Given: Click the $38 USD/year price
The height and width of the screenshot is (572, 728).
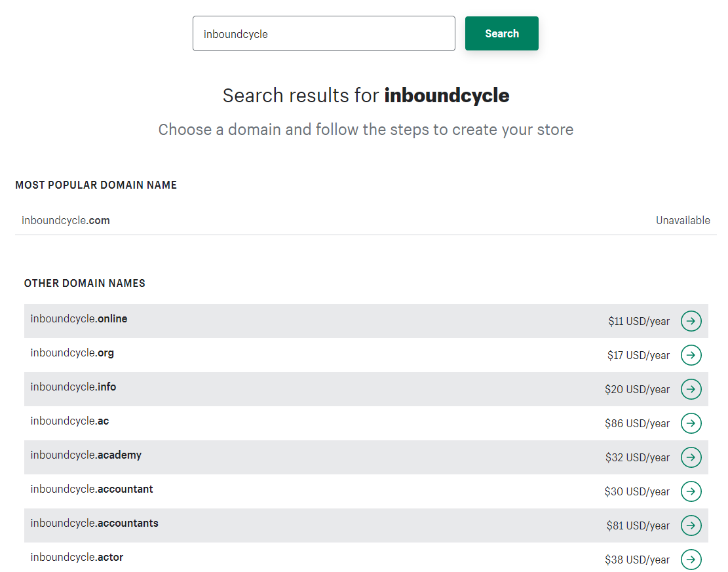Looking at the screenshot, I should click(637, 560).
